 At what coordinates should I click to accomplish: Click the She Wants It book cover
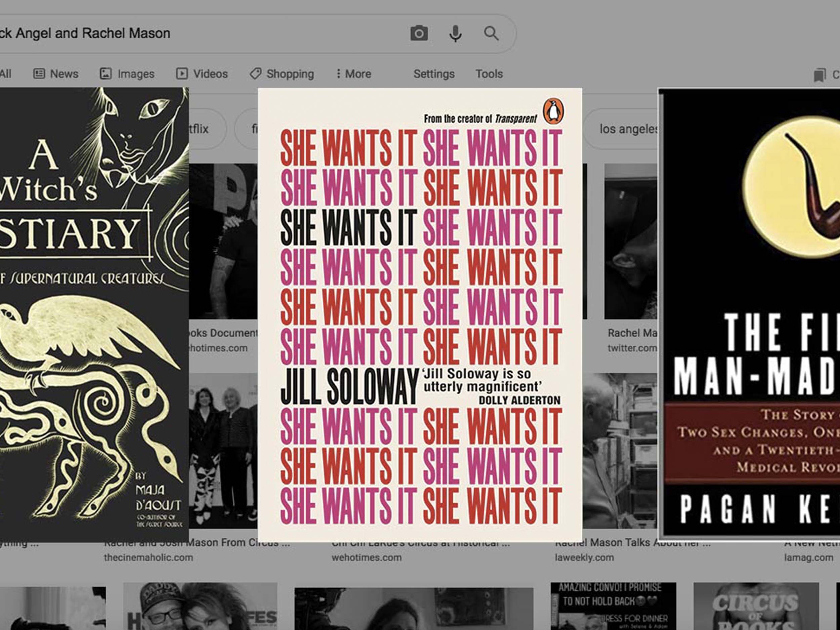click(420, 314)
